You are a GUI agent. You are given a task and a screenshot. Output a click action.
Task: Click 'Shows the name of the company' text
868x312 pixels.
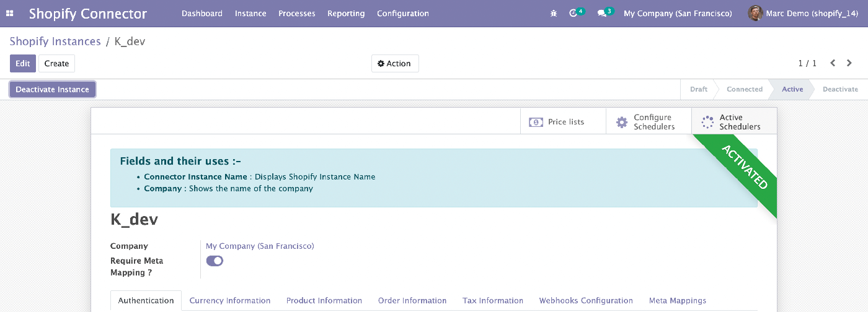click(x=251, y=188)
